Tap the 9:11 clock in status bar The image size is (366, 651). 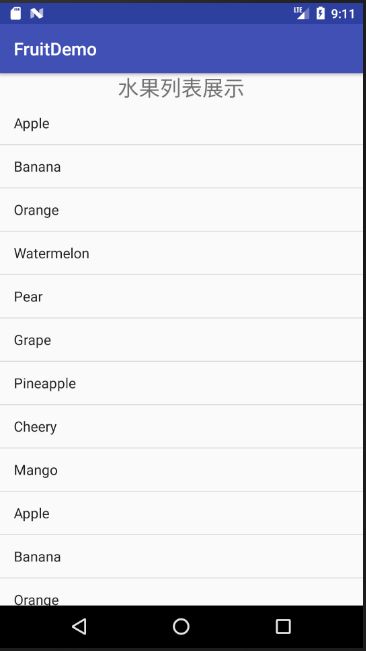pos(343,14)
